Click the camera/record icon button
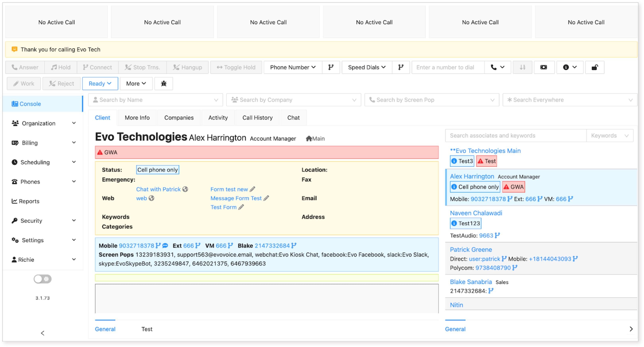The width and height of the screenshot is (644, 347). pos(544,67)
